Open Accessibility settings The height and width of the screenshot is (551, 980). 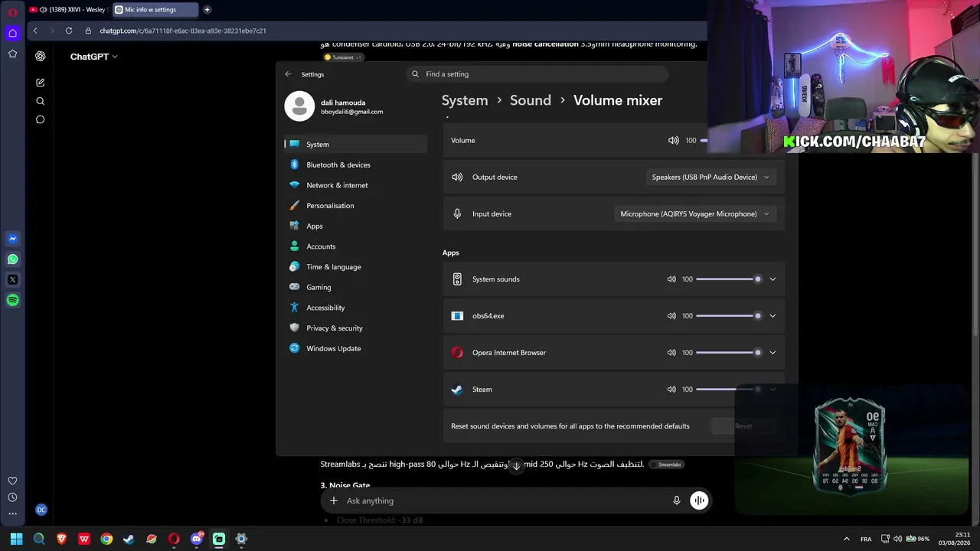click(x=355, y=308)
